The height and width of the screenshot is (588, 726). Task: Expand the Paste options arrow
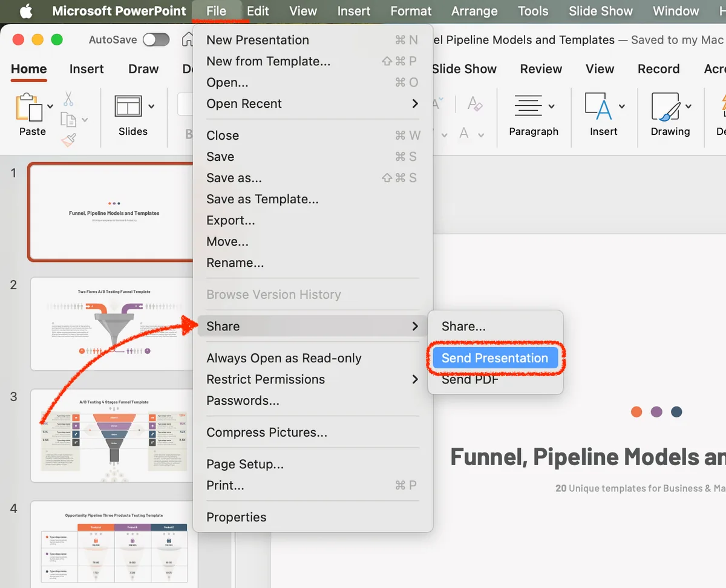50,106
